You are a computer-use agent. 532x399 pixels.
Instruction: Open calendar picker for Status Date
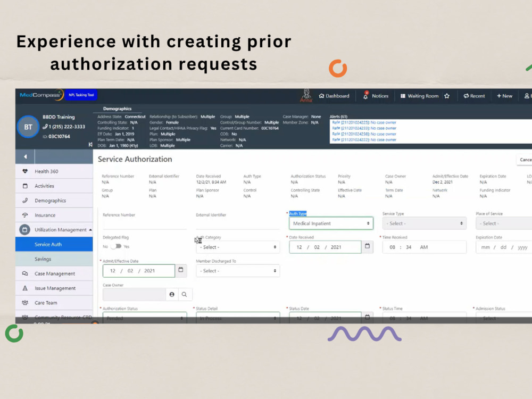pyautogui.click(x=368, y=317)
